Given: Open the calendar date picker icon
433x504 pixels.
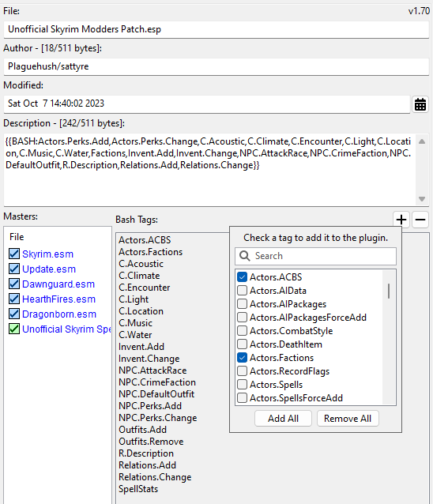Looking at the screenshot, I should click(420, 104).
